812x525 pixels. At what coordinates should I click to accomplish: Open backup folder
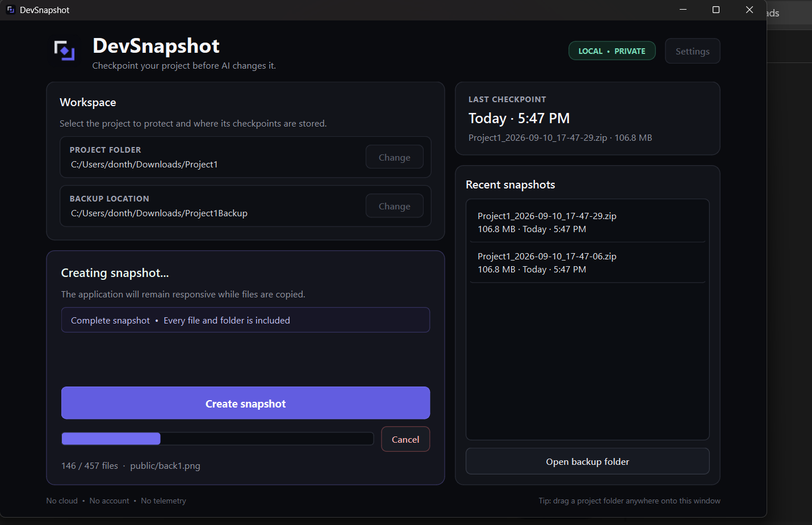(x=588, y=461)
